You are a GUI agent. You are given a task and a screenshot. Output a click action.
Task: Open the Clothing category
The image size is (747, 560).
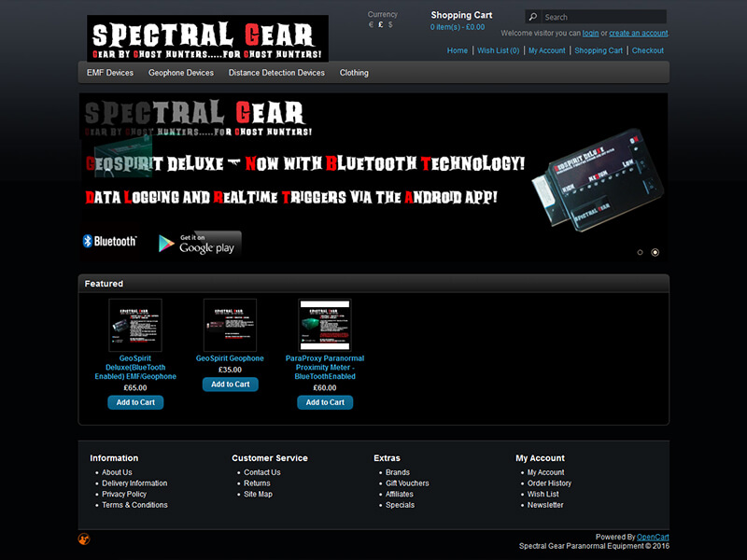354,73
